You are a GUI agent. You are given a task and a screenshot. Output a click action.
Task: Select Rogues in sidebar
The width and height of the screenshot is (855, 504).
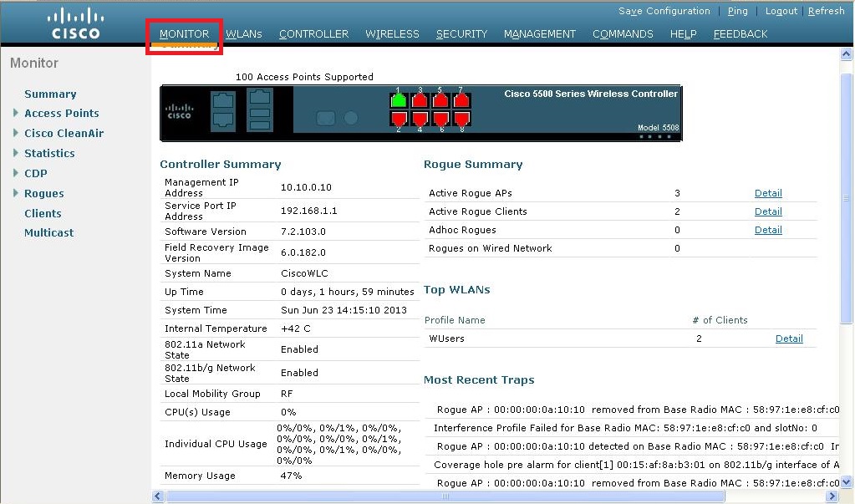44,193
